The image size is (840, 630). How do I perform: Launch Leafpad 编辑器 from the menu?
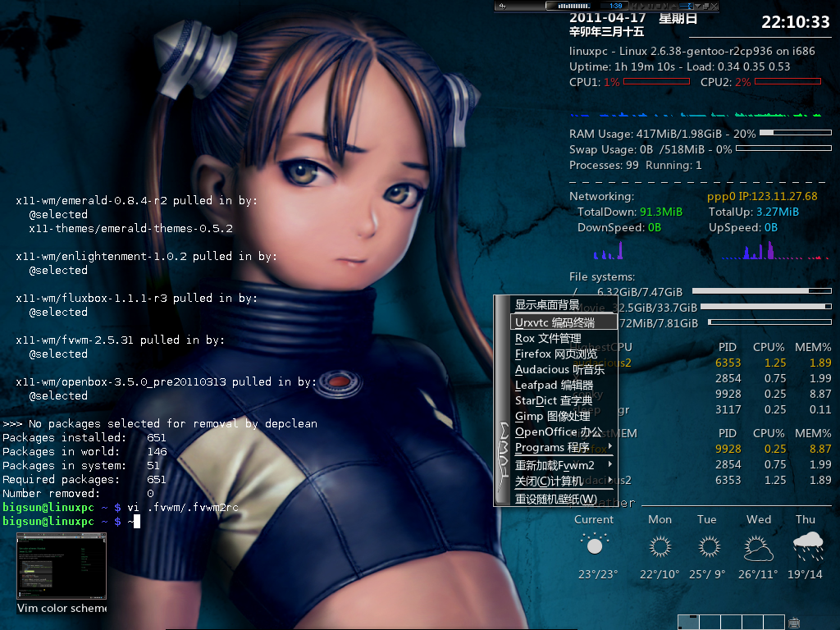pyautogui.click(x=563, y=386)
